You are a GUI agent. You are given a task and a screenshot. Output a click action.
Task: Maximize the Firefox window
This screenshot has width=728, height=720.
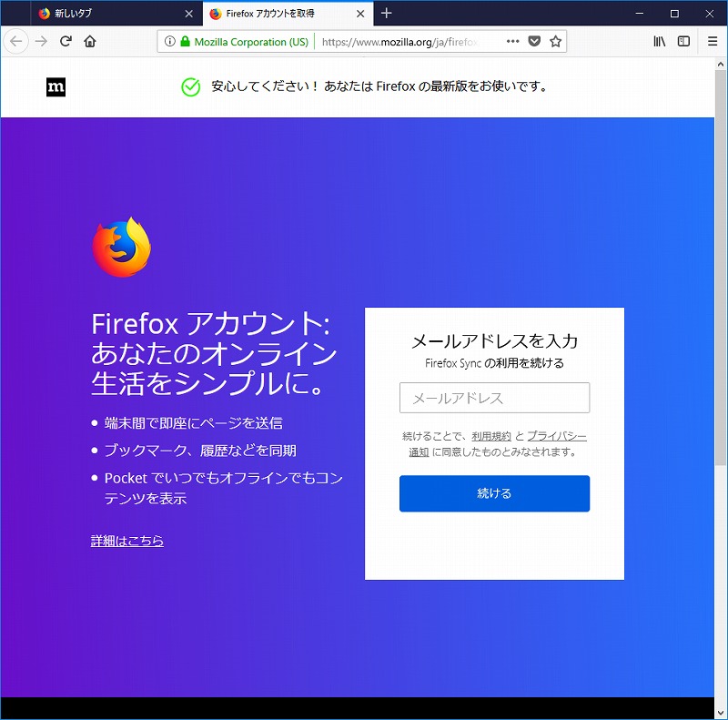click(x=674, y=14)
